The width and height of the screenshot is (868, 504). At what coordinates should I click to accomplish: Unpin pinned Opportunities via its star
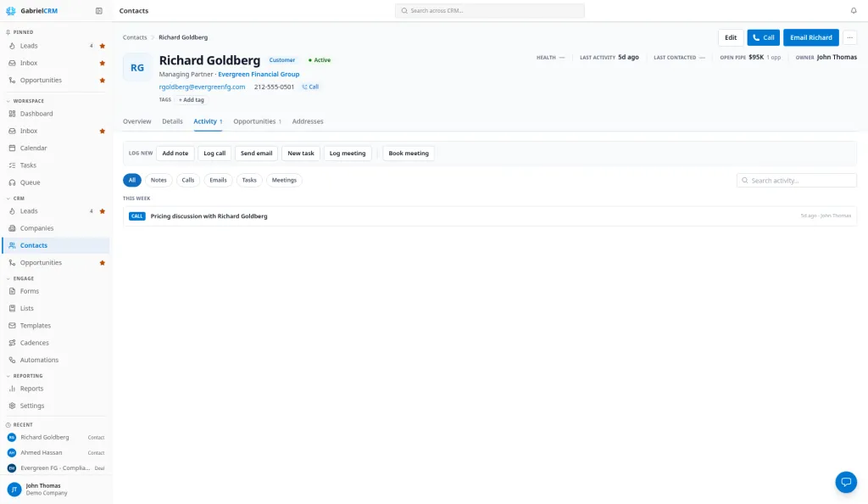(103, 81)
